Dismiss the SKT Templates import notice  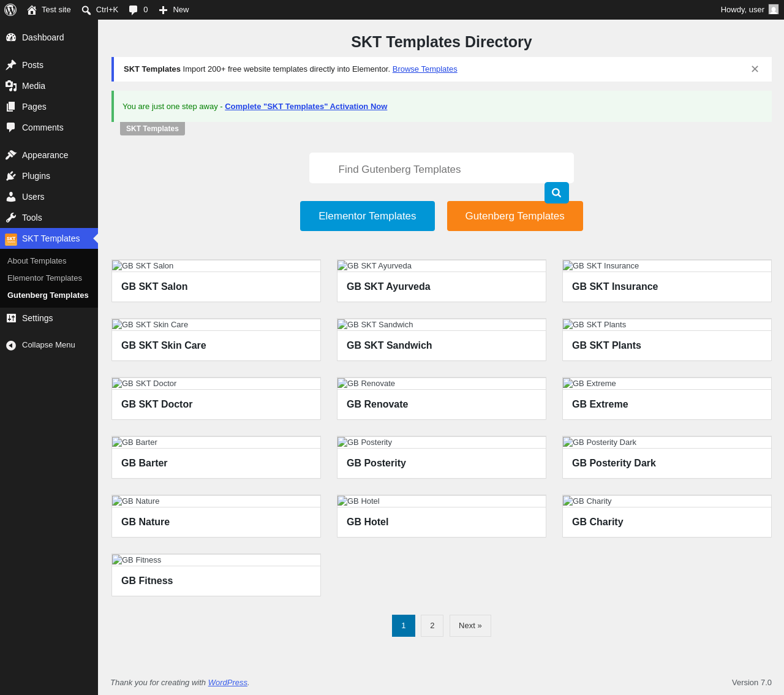pos(755,69)
